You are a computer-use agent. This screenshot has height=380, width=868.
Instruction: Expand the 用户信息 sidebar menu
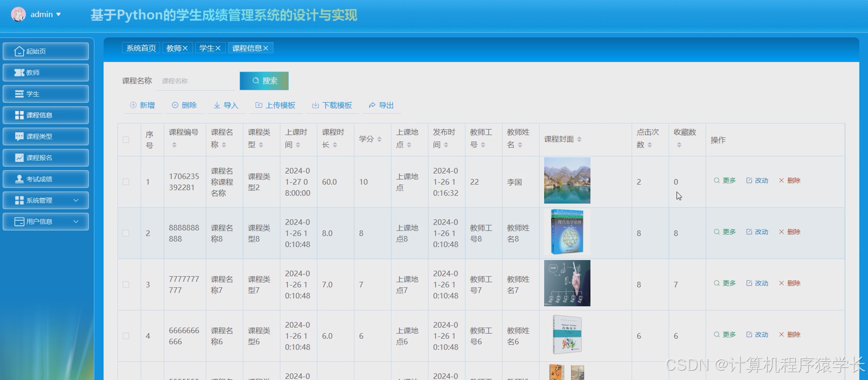point(46,222)
